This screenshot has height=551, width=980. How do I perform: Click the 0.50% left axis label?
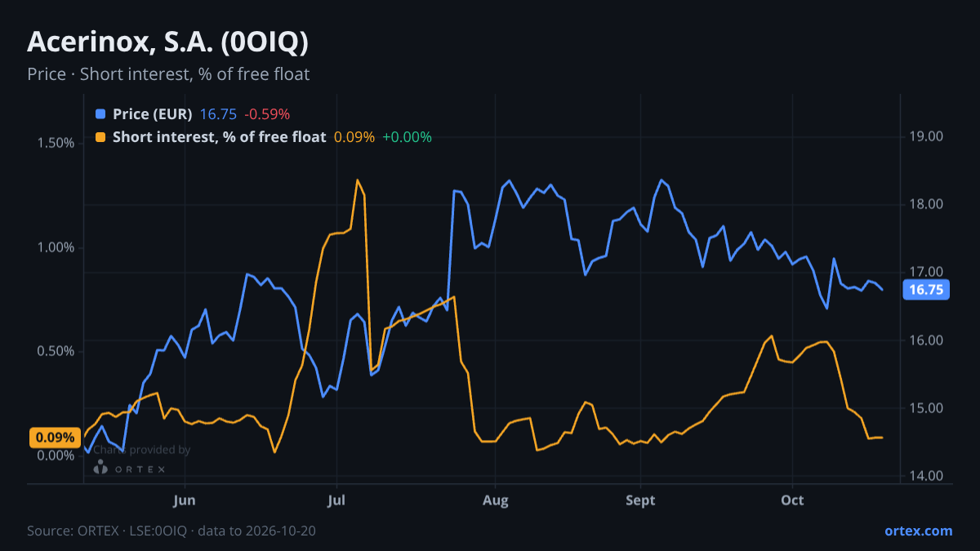pos(56,351)
